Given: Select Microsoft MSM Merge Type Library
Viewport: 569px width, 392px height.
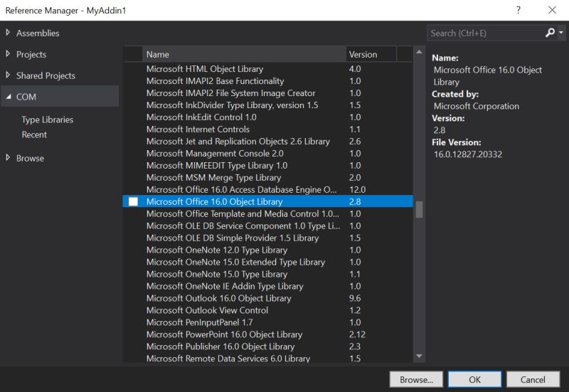Looking at the screenshot, I should pyautogui.click(x=268, y=177).
